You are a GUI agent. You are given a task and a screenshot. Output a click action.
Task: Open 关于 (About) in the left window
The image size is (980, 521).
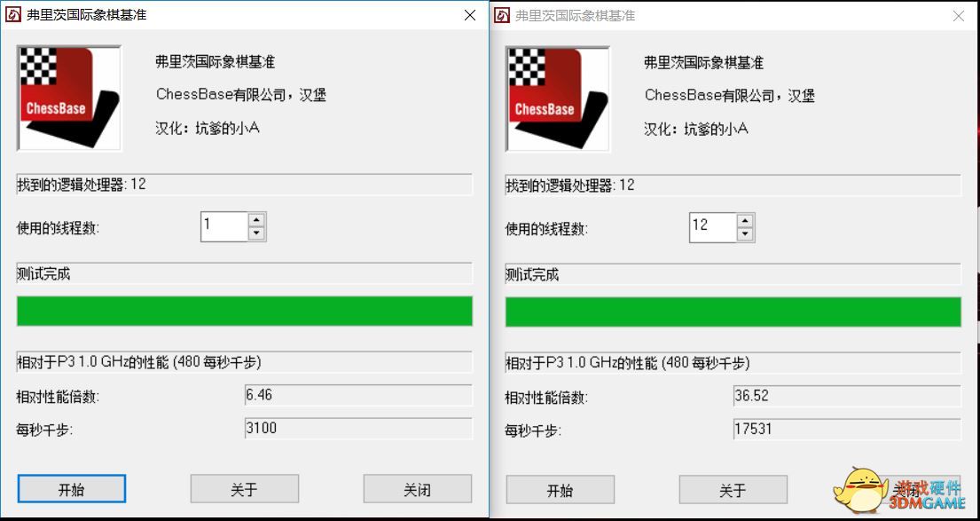[245, 488]
